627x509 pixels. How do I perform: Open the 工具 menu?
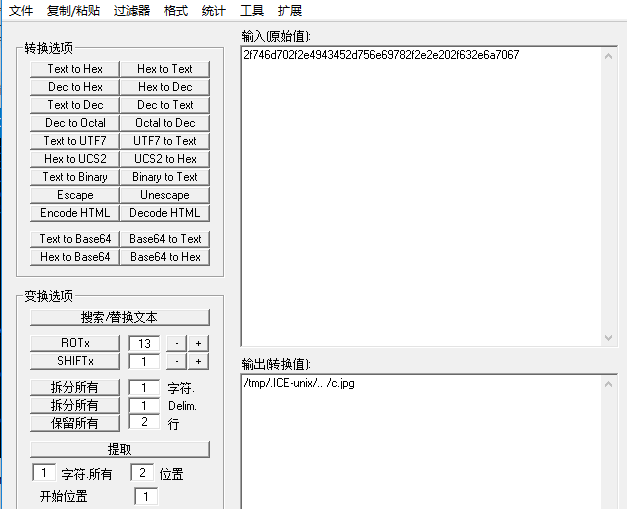pos(252,11)
